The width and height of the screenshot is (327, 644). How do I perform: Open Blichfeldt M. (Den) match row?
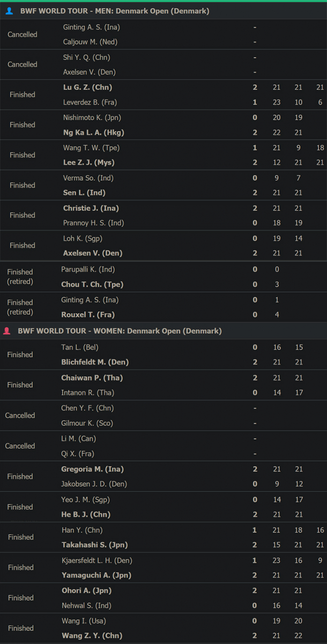coord(163,355)
